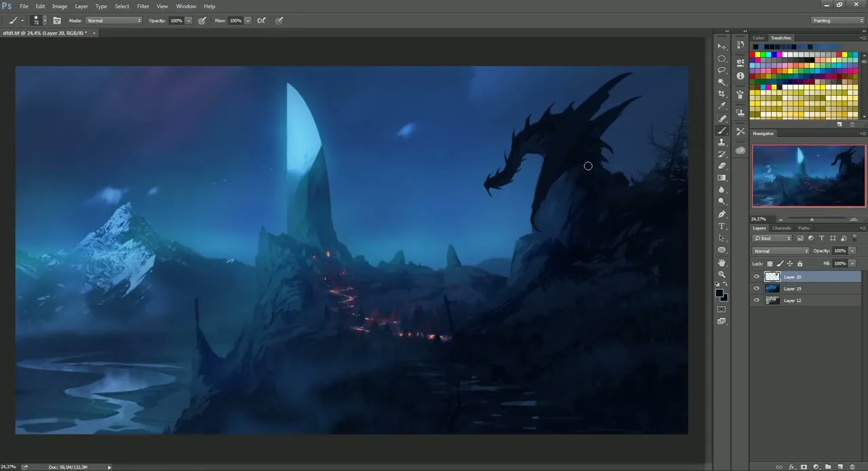The height and width of the screenshot is (471, 868).
Task: Click the Navigator preview thumbnail
Action: point(808,176)
